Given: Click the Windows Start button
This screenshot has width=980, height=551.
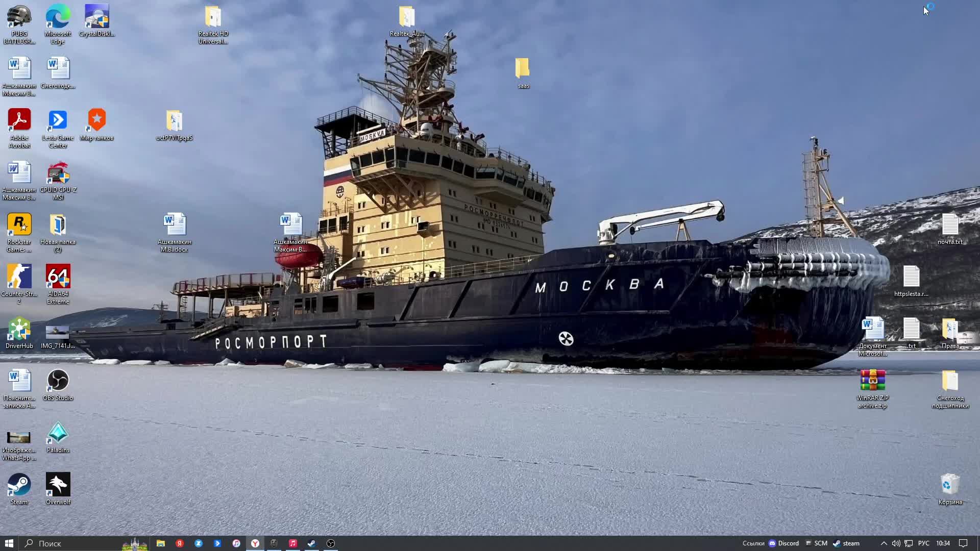Looking at the screenshot, I should (9, 543).
